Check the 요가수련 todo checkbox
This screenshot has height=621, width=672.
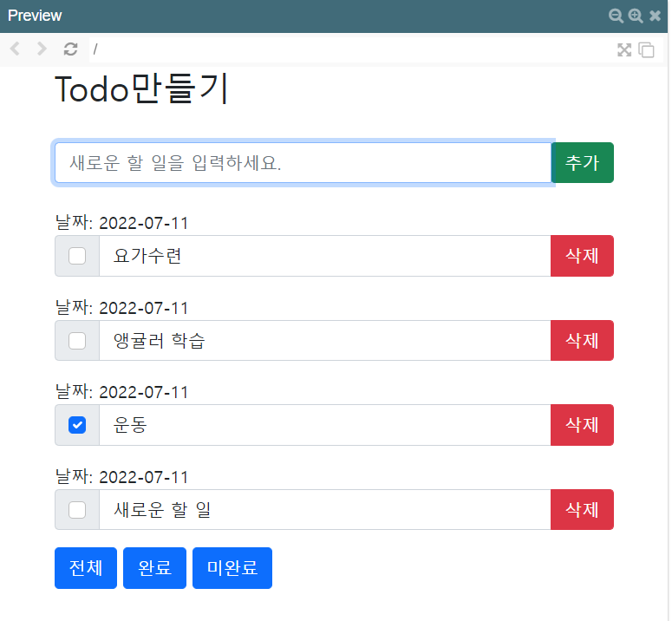click(x=77, y=256)
